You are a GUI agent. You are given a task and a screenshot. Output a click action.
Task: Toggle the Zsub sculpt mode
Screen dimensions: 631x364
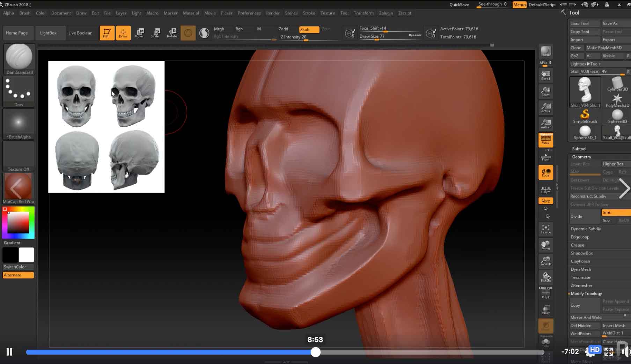pyautogui.click(x=309, y=29)
